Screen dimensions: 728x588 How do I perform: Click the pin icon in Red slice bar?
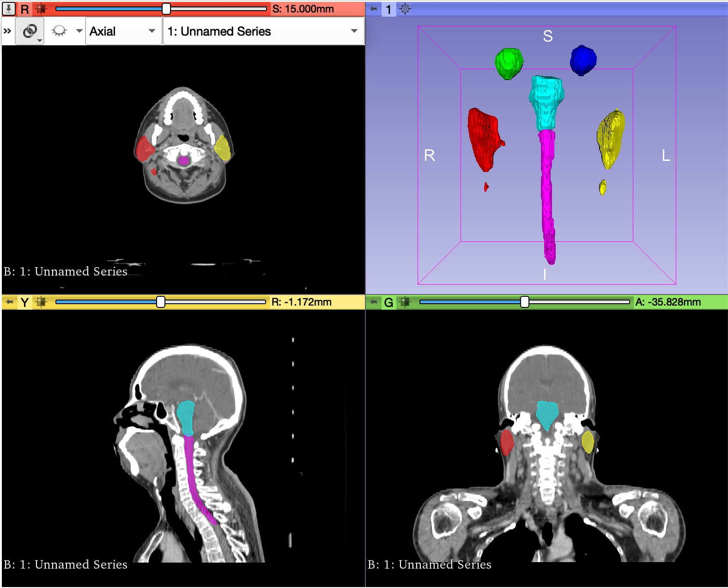pyautogui.click(x=9, y=9)
